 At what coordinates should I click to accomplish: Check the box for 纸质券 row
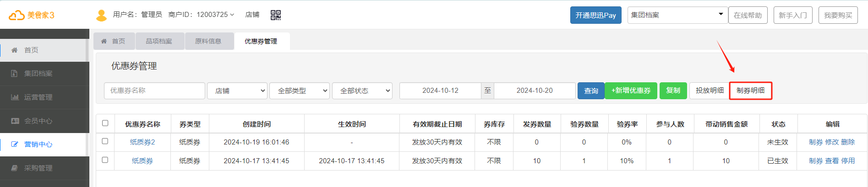pos(105,160)
